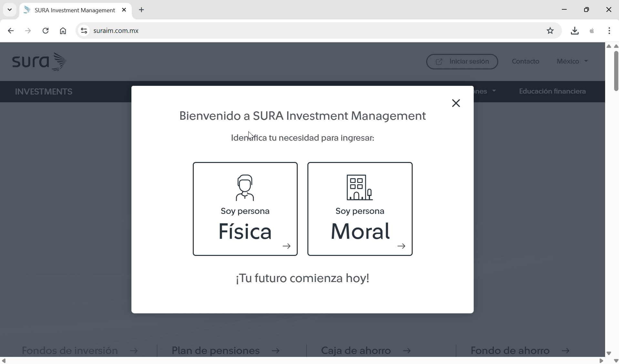Click the arrow icon in the Moral card
The width and height of the screenshot is (619, 364).
pos(401,246)
